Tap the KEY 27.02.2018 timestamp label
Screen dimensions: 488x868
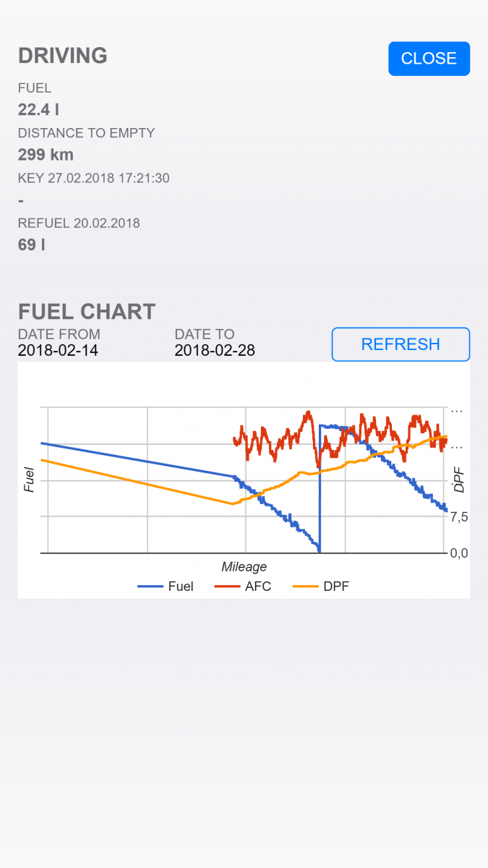[x=94, y=178]
